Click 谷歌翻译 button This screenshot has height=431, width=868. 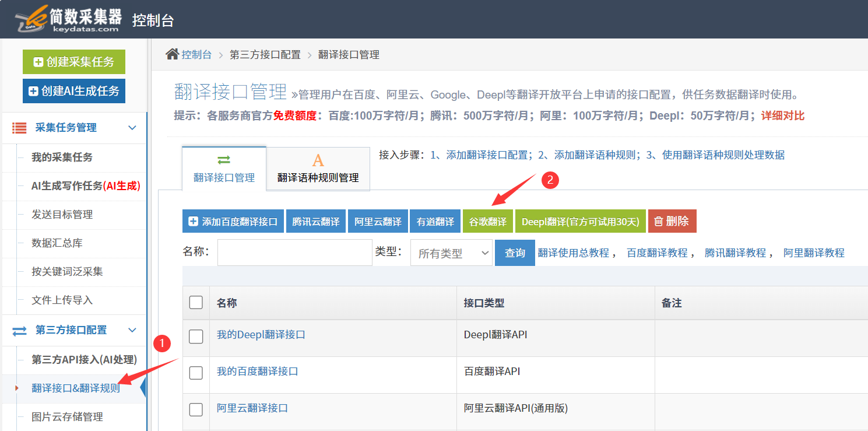coord(488,222)
